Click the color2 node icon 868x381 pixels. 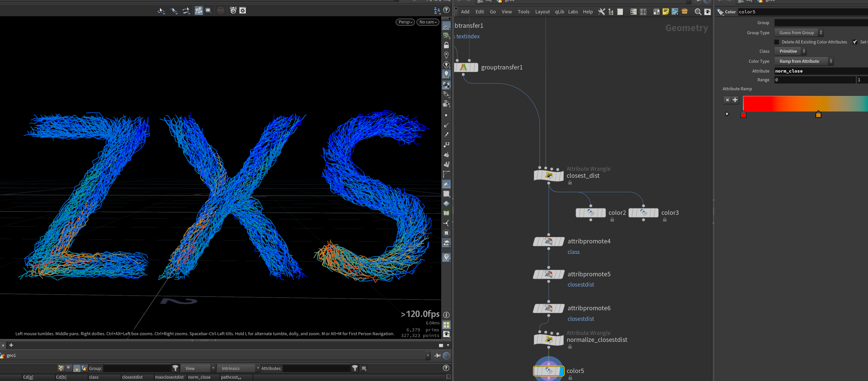pyautogui.click(x=591, y=213)
